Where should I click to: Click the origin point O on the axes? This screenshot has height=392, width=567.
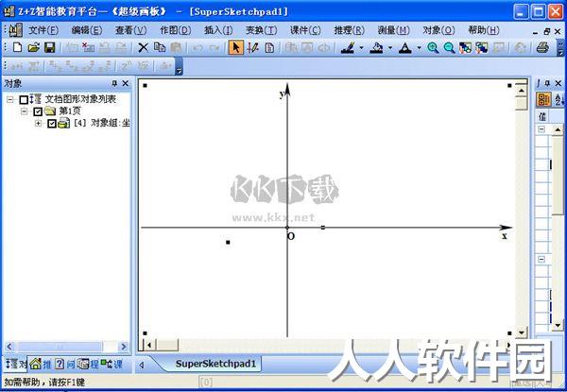tap(287, 228)
